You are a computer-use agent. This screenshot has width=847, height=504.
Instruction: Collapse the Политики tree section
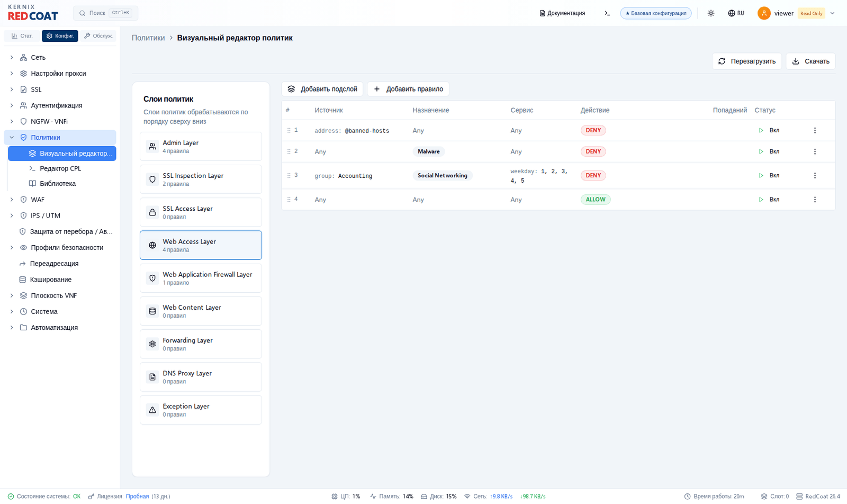point(12,138)
